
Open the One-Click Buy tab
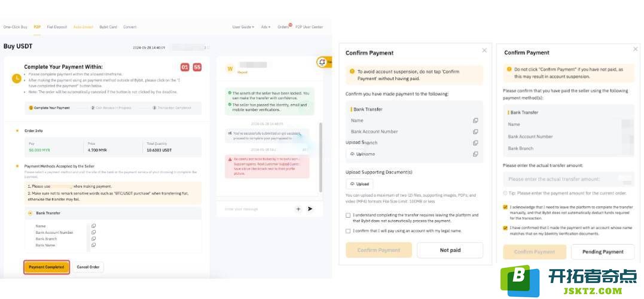coord(15,27)
